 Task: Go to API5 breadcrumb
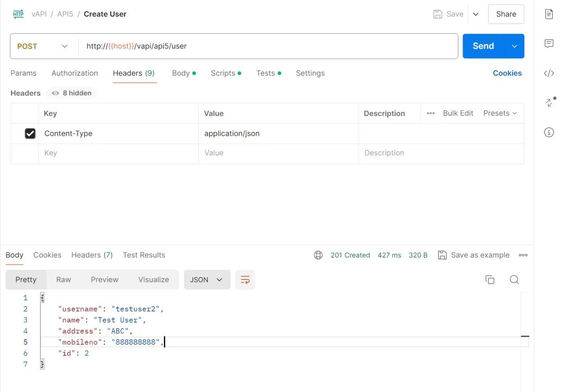pyautogui.click(x=65, y=14)
